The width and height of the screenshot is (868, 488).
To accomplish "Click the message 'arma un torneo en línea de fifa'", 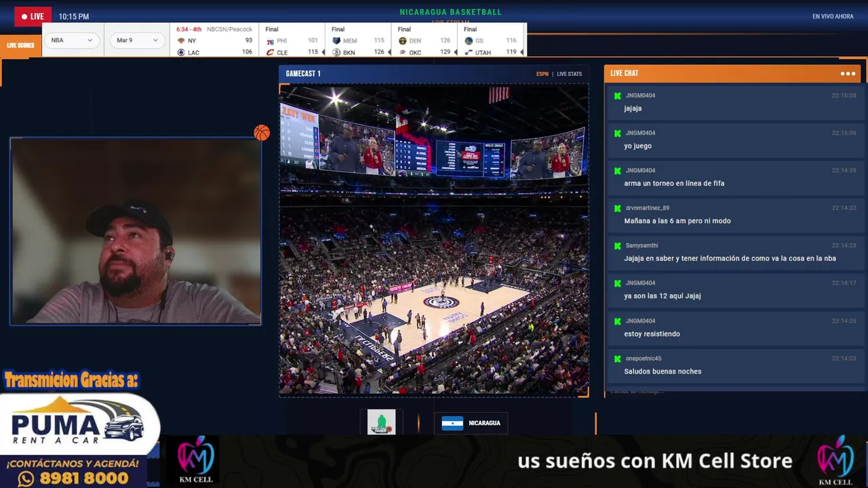I will click(x=674, y=183).
